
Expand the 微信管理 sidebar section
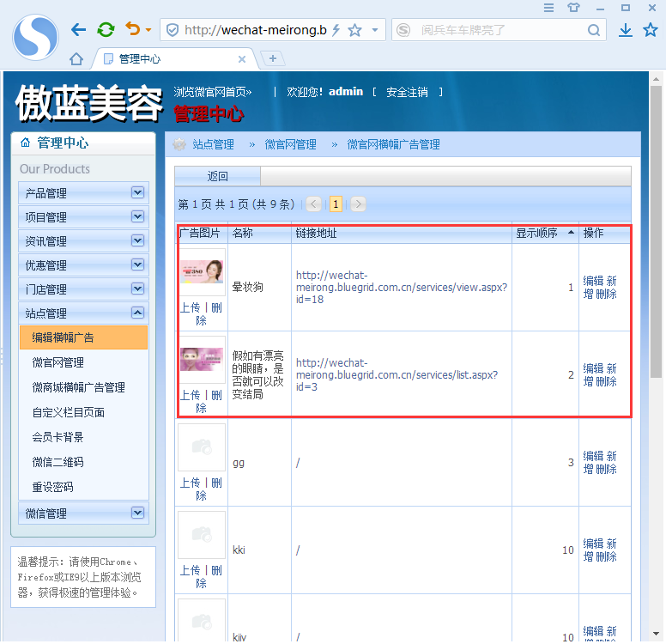pyautogui.click(x=137, y=513)
